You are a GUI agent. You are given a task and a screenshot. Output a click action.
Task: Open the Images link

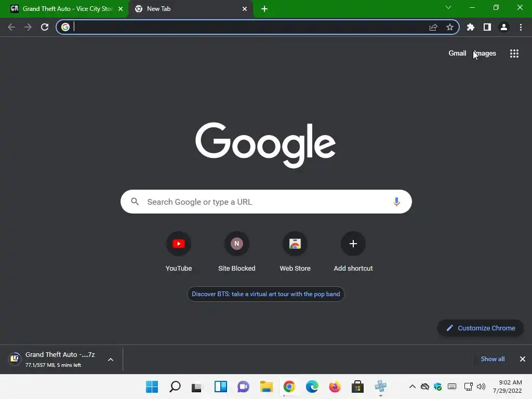pyautogui.click(x=485, y=54)
